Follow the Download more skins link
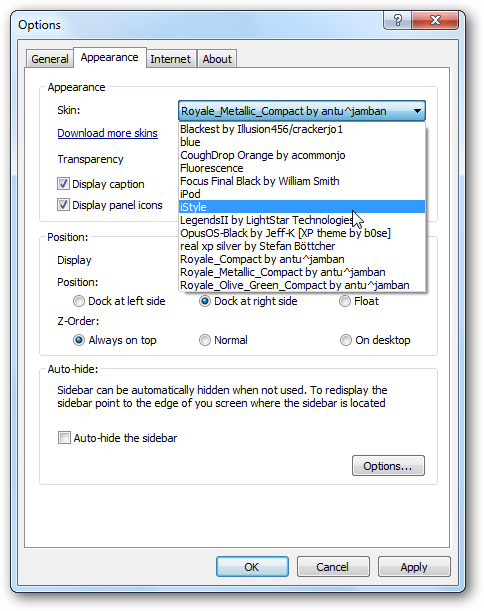484x611 pixels. (108, 133)
